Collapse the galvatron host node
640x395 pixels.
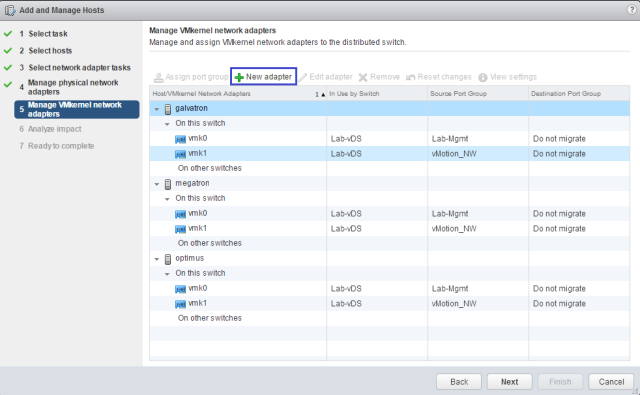point(157,109)
